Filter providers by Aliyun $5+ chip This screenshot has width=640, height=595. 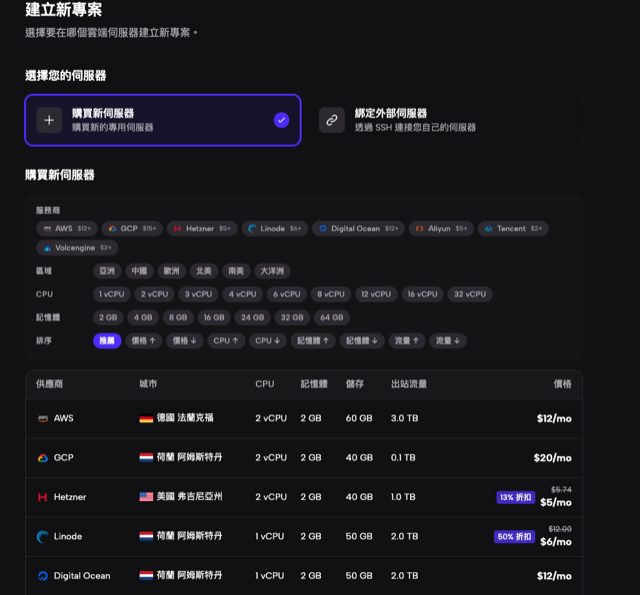(x=441, y=229)
